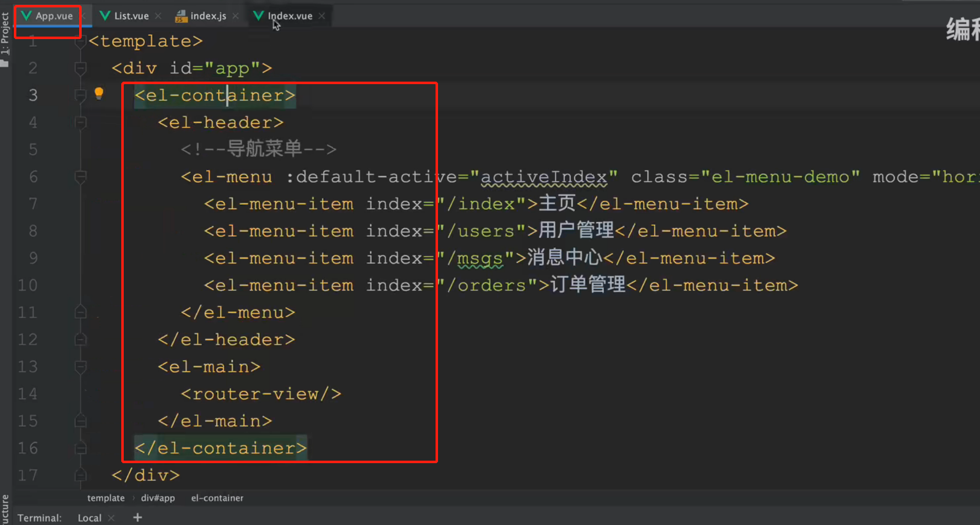Viewport: 980px width, 525px height.
Task: Click the closing el-container tag
Action: pos(221,448)
